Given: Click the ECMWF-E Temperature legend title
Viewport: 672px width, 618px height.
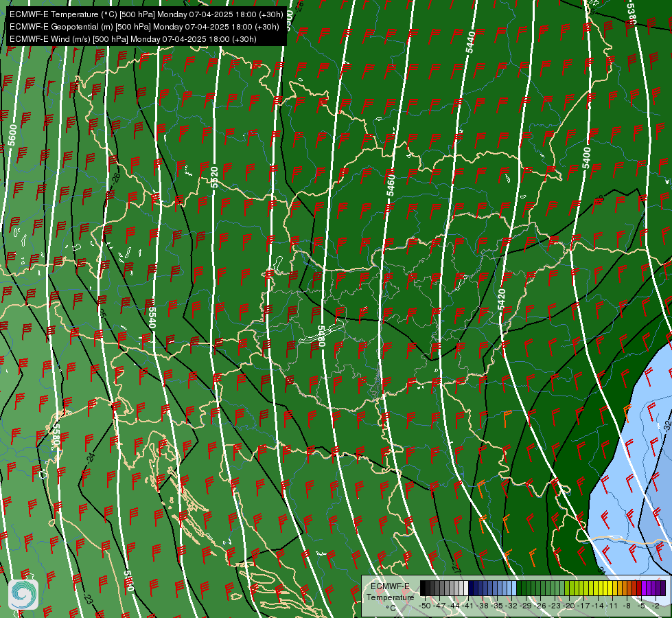Looking at the screenshot, I should pyautogui.click(x=390, y=592).
